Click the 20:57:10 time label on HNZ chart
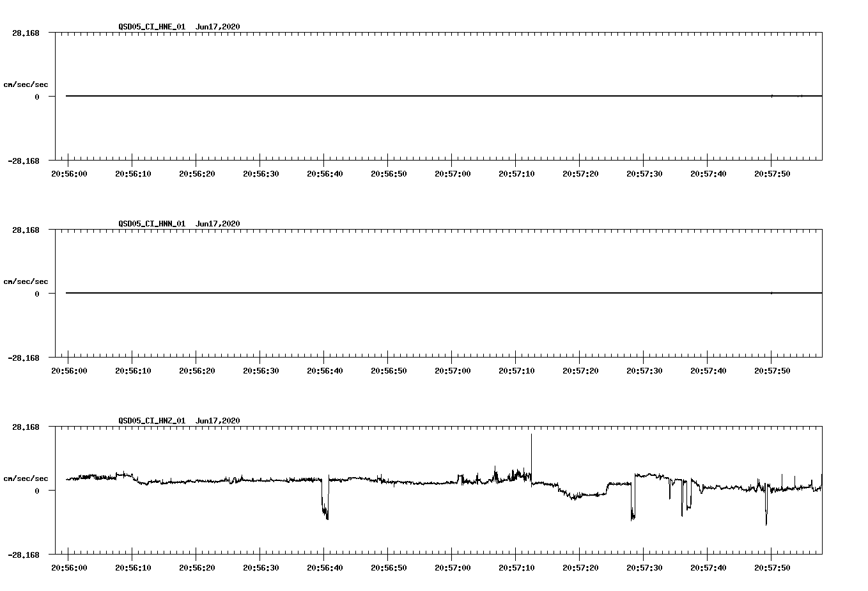The width and height of the screenshot is (868, 591). click(x=516, y=567)
